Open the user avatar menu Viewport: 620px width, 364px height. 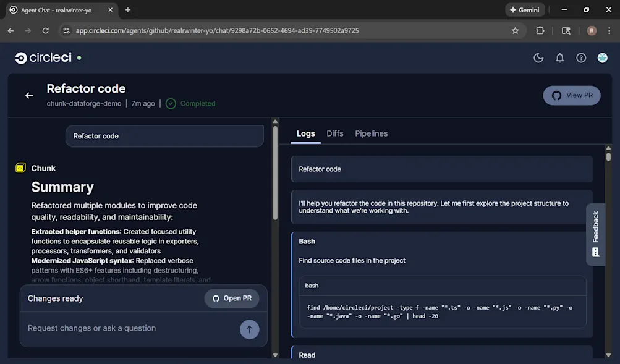[x=602, y=57]
